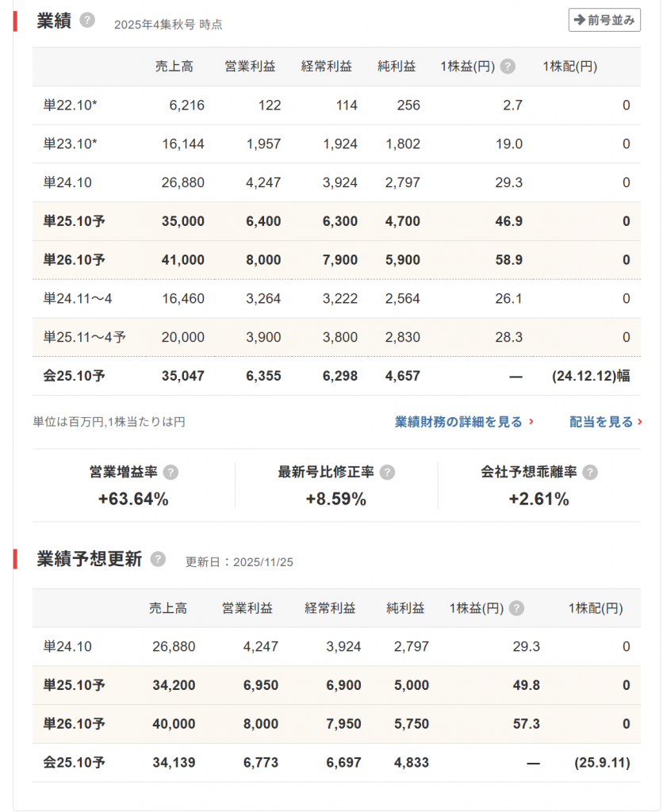Click the (25.9.11) cell in 業績予想更新
The width and height of the screenshot is (663, 812).
click(602, 763)
